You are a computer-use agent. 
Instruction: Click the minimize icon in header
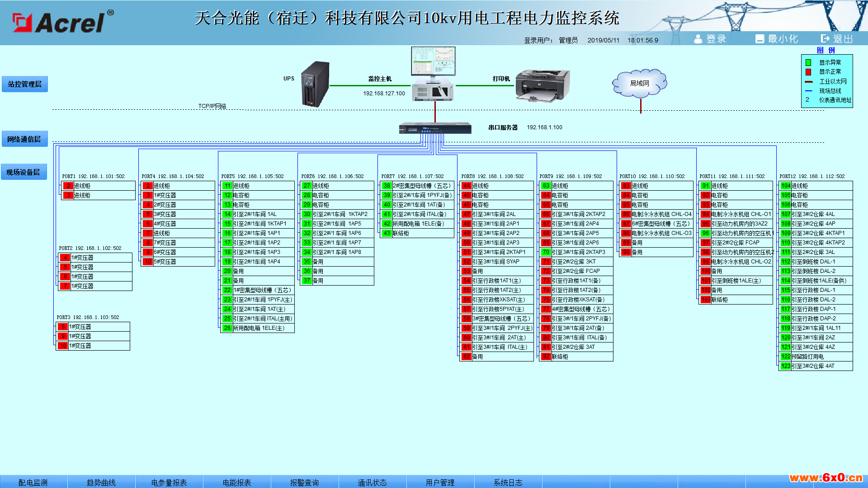[759, 39]
